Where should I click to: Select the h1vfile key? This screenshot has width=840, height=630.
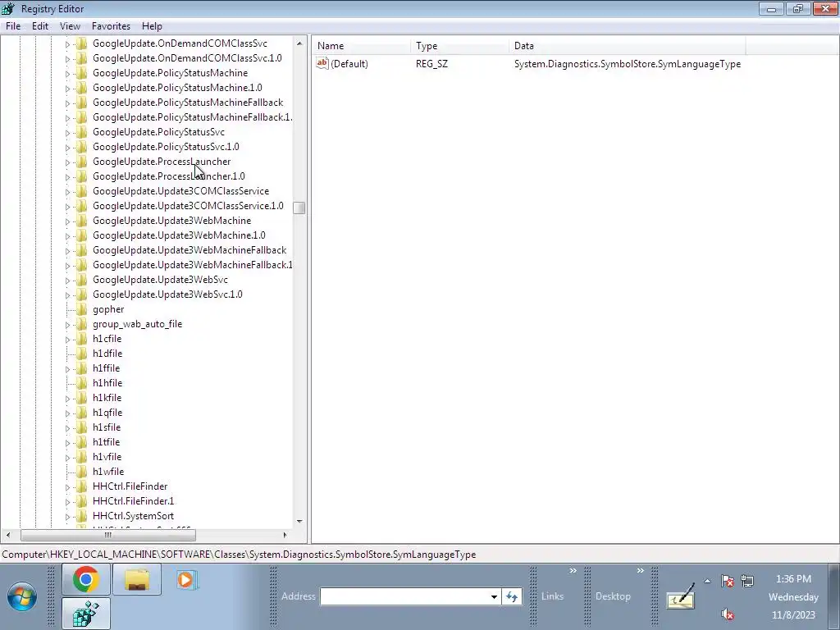click(107, 457)
